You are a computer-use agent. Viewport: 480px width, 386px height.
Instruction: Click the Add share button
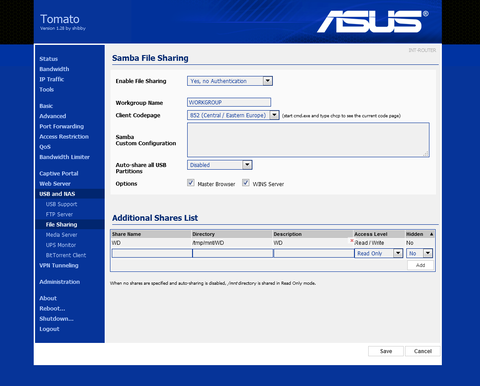point(420,265)
